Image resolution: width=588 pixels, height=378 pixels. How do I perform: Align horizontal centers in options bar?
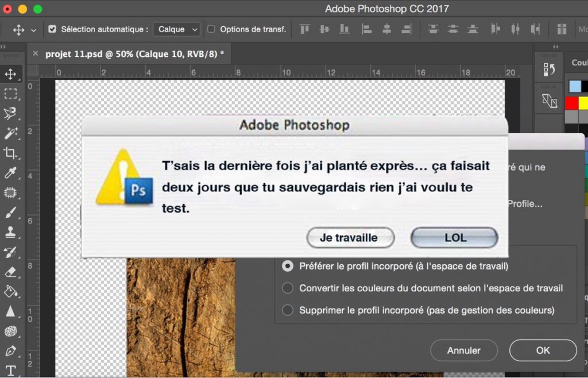386,29
